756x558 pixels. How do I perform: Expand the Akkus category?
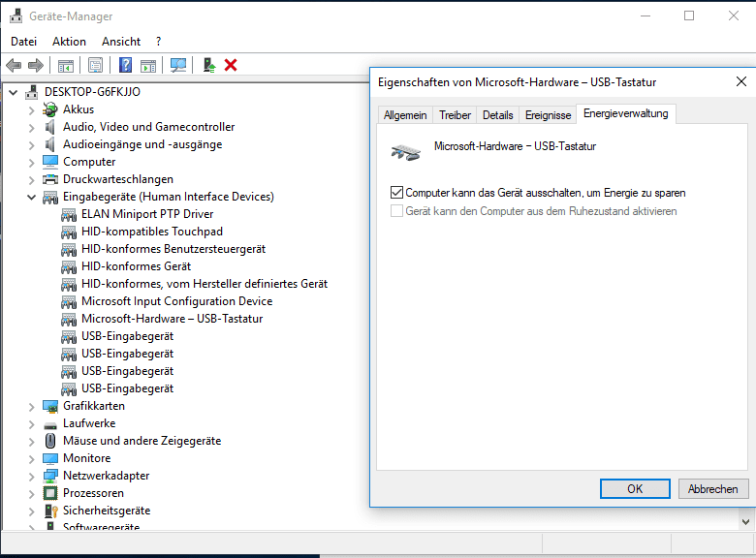31,110
